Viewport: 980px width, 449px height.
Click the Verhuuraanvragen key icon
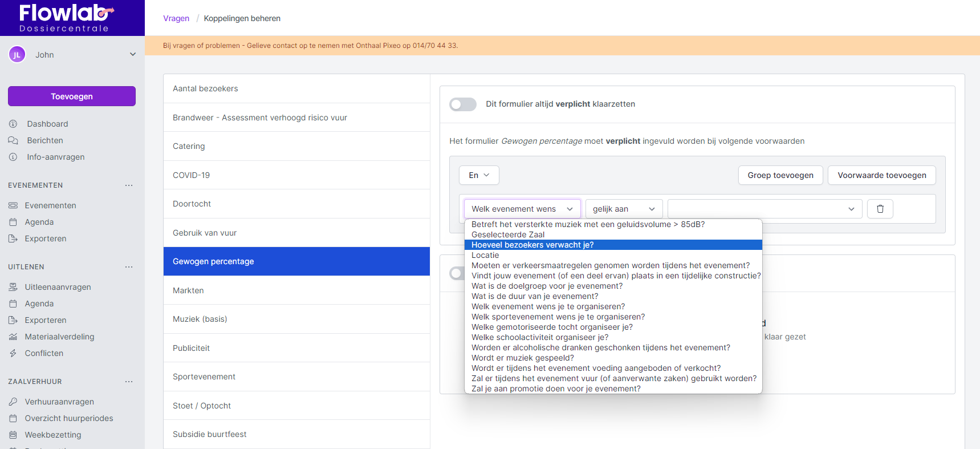[13, 402]
